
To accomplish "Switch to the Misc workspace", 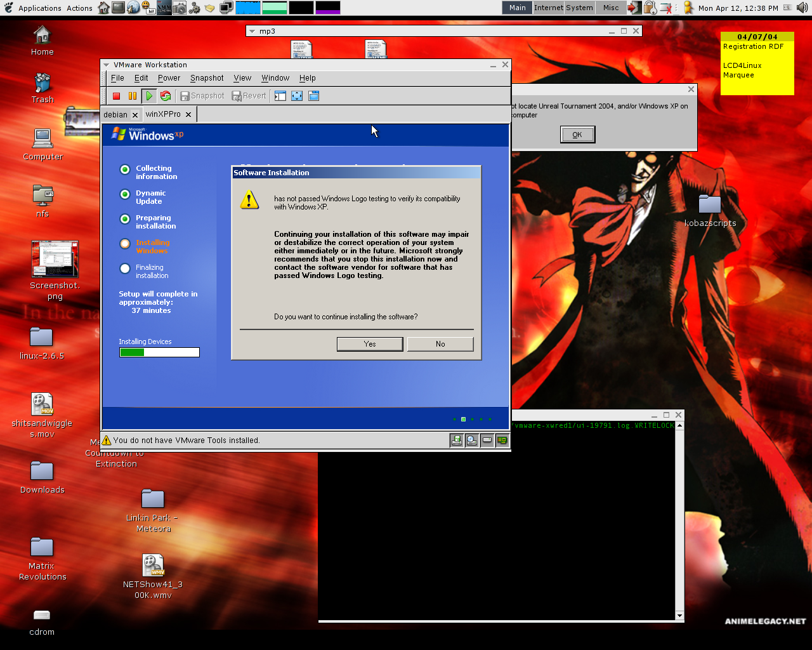I will 611,8.
